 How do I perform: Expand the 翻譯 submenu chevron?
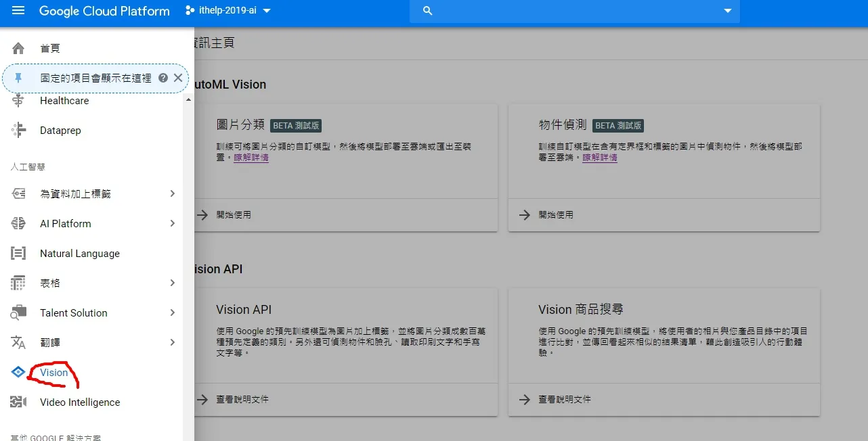coord(172,342)
